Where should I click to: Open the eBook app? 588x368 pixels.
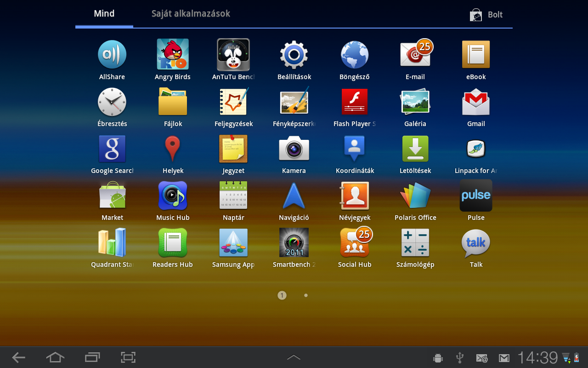pyautogui.click(x=476, y=55)
